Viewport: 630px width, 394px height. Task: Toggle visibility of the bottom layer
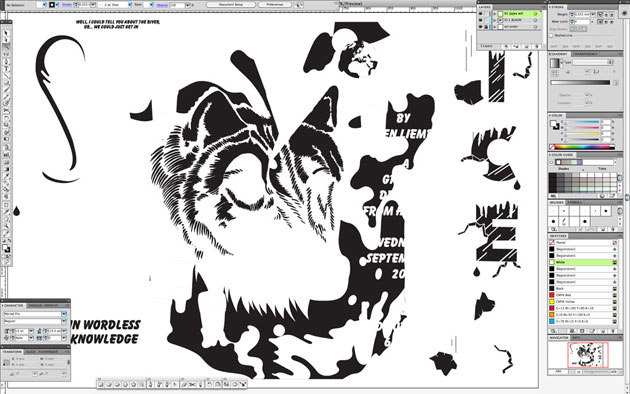click(481, 27)
